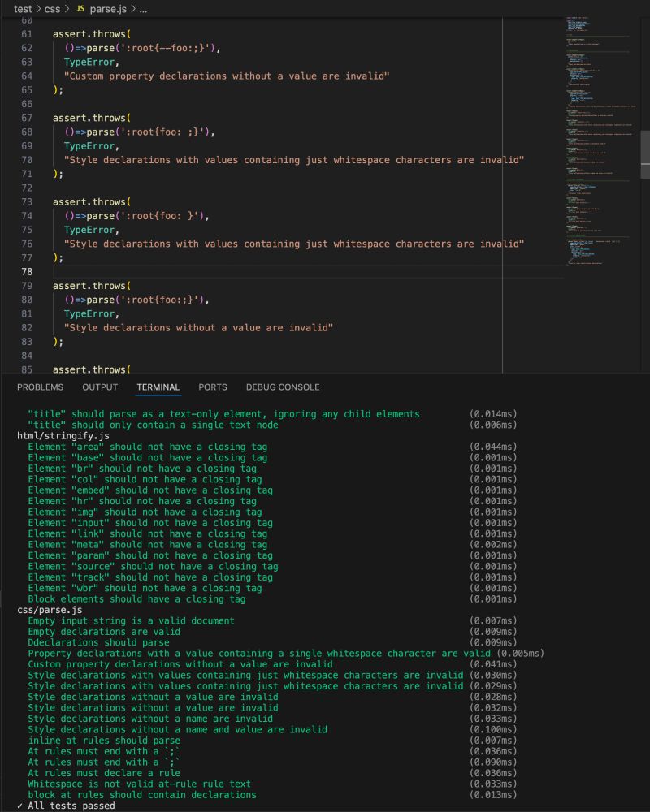Click the whitespace-characters string on line 70
Viewport: 650px width, 812px height.
[294, 160]
